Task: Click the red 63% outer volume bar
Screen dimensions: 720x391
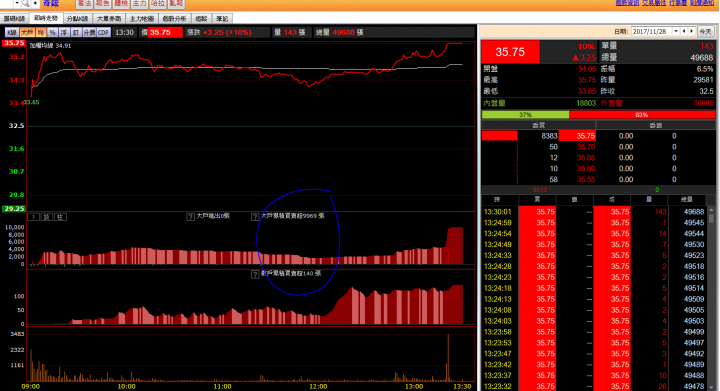Action: [642, 115]
